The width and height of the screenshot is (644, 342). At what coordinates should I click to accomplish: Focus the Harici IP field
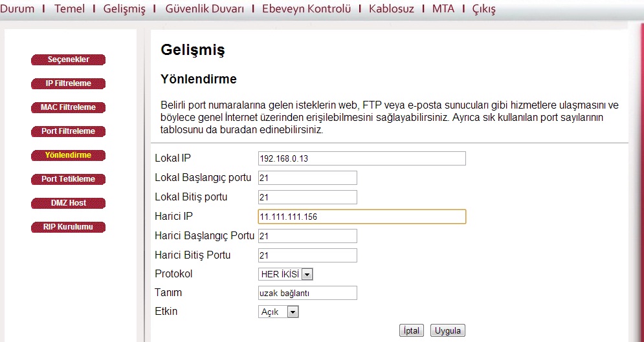pos(361,217)
